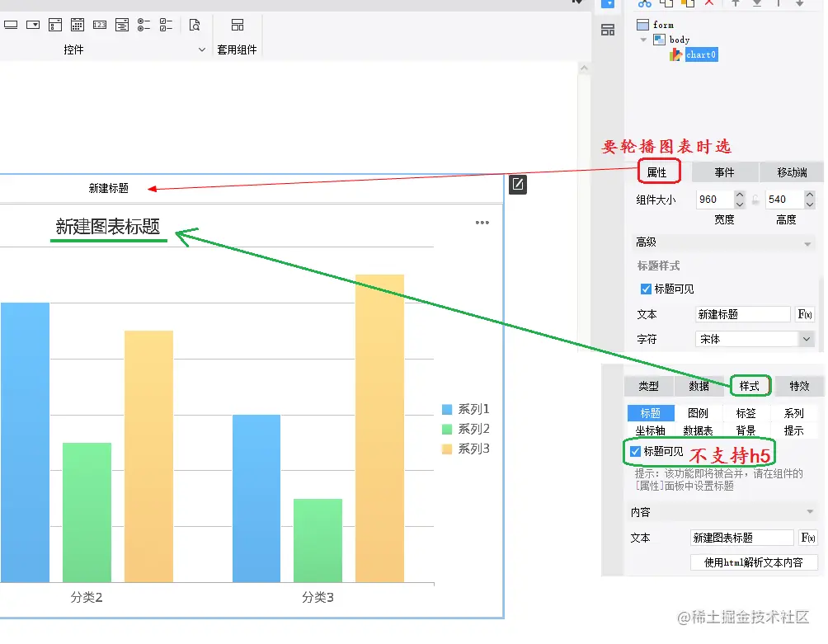Toggle 标题可见 checkbox under 标题样式

click(x=646, y=289)
